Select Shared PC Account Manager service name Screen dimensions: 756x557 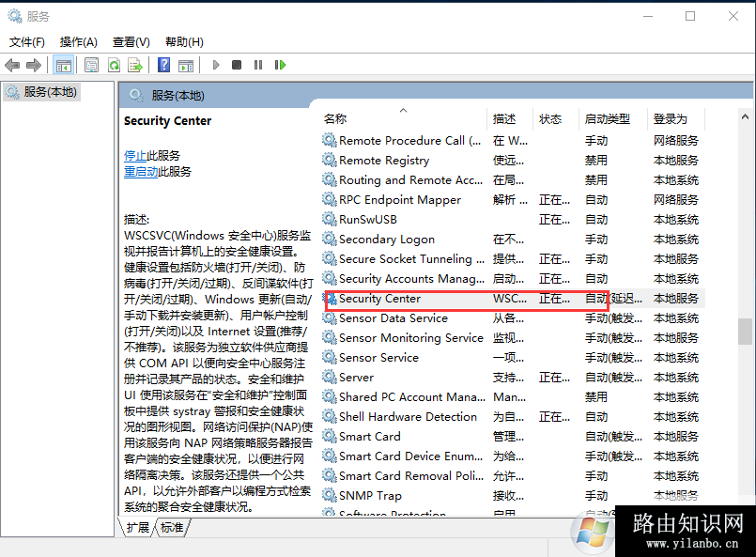412,397
